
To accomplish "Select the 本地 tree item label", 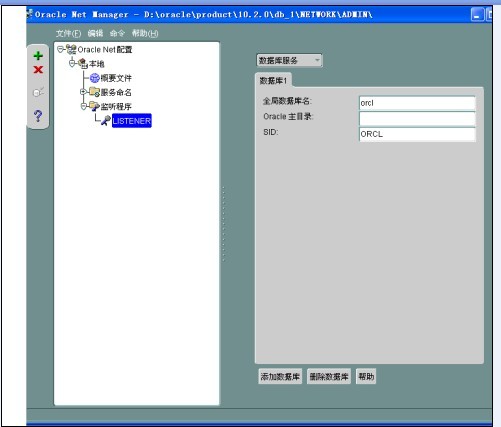I will [97, 64].
